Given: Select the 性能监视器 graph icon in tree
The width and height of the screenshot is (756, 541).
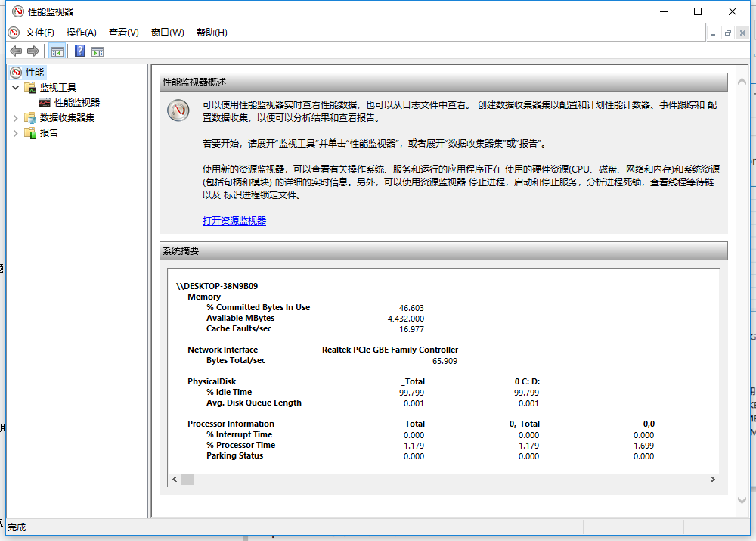Looking at the screenshot, I should tap(43, 102).
